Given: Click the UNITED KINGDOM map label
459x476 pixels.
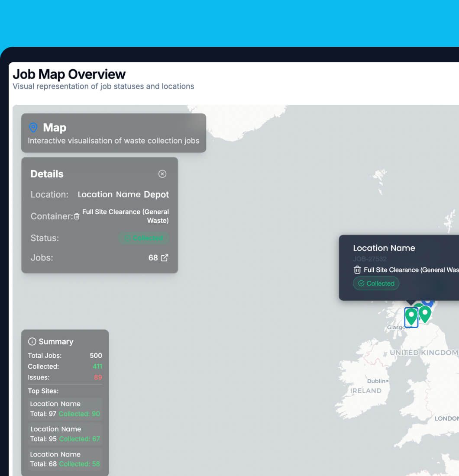Looking at the screenshot, I should [424, 353].
